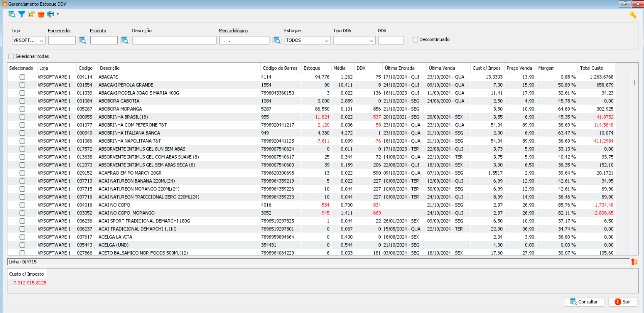Open the printer icon's dropdown arrow

(x=58, y=14)
